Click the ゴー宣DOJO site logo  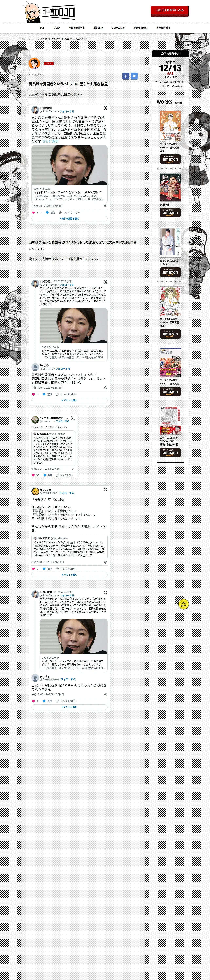[x=48, y=12]
